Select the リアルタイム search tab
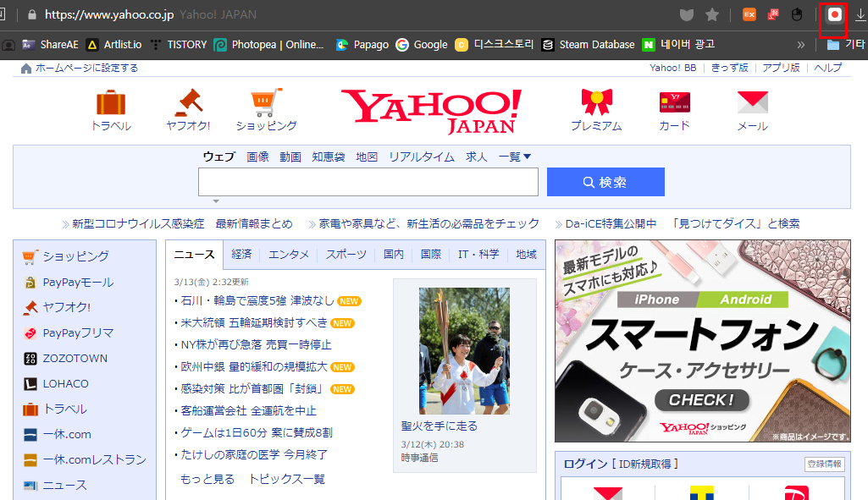Image resolution: width=868 pixels, height=500 pixels. pyautogui.click(x=422, y=157)
